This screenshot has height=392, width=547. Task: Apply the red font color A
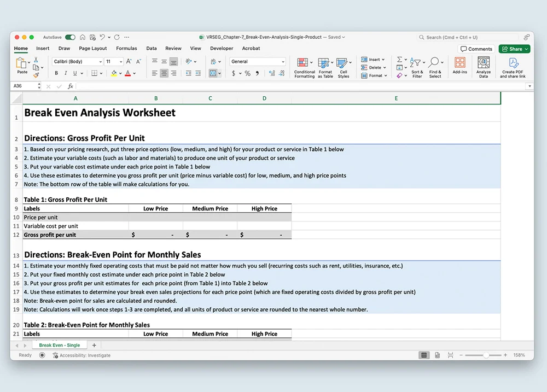127,73
